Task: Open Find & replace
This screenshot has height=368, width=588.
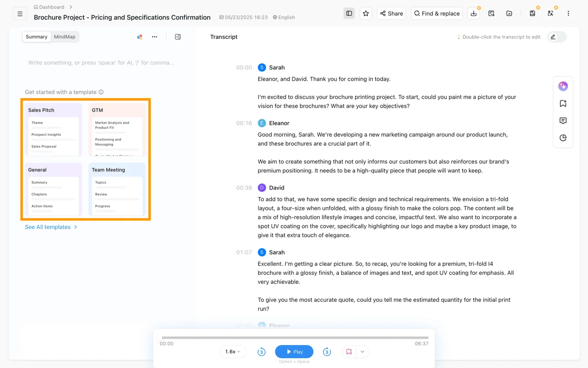Action: tap(437, 13)
